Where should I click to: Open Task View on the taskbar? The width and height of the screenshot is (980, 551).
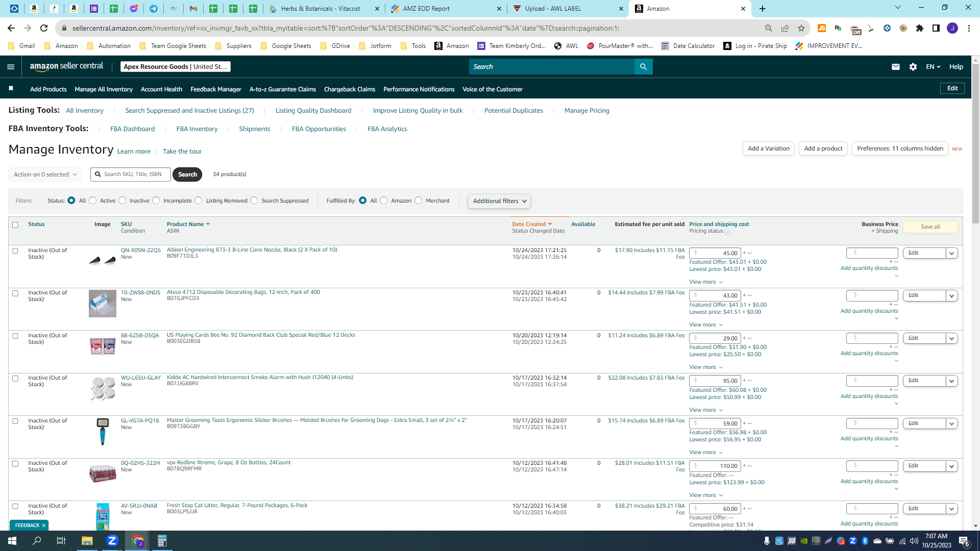pos(61,541)
